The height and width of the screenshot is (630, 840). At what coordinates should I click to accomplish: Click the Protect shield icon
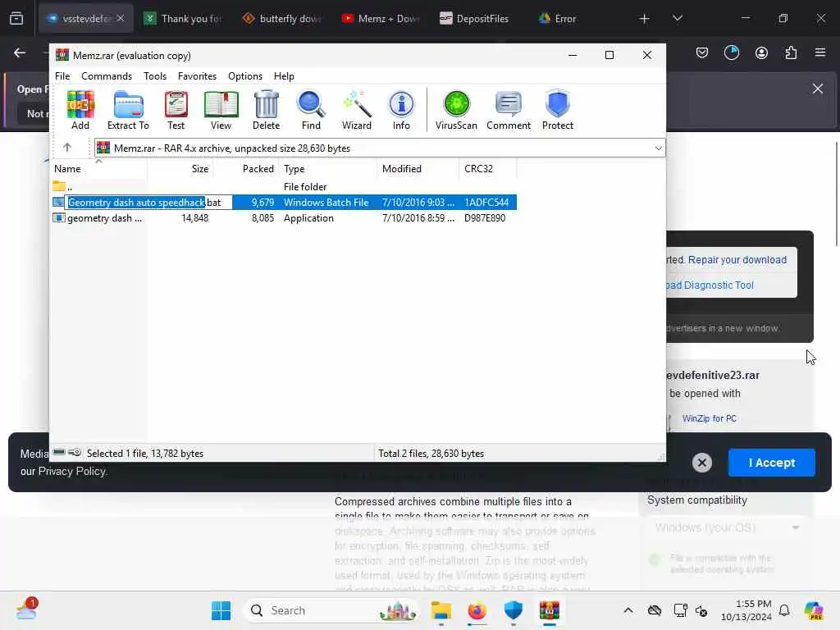coord(558,110)
